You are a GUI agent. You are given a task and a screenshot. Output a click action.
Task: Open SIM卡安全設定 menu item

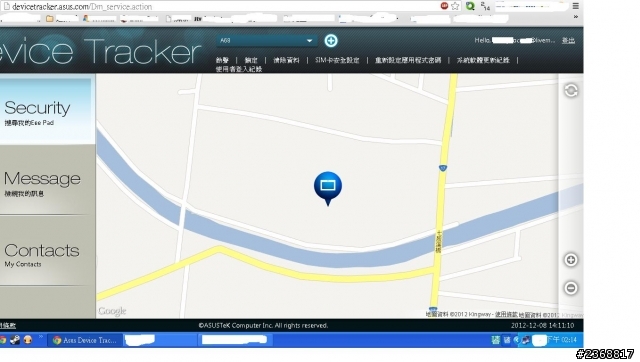[x=337, y=60]
